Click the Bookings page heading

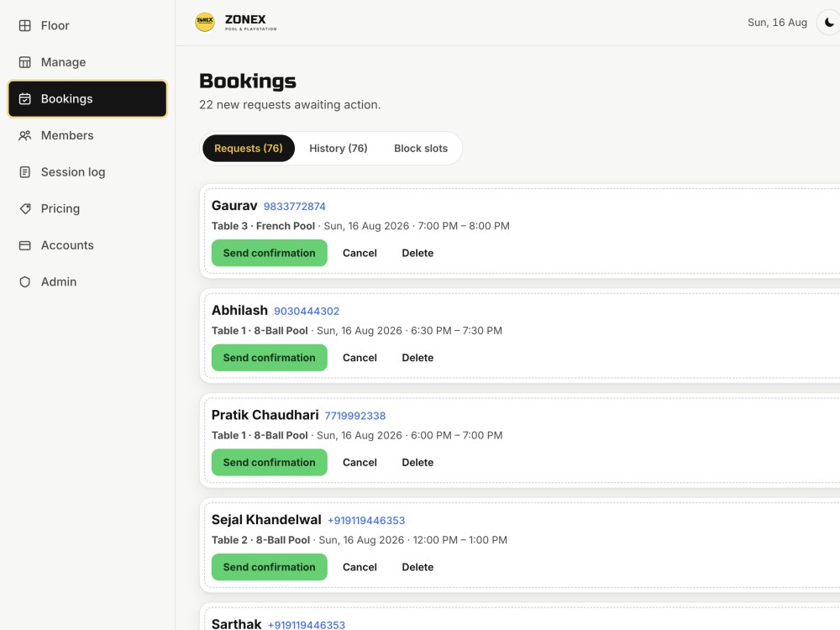click(x=248, y=81)
